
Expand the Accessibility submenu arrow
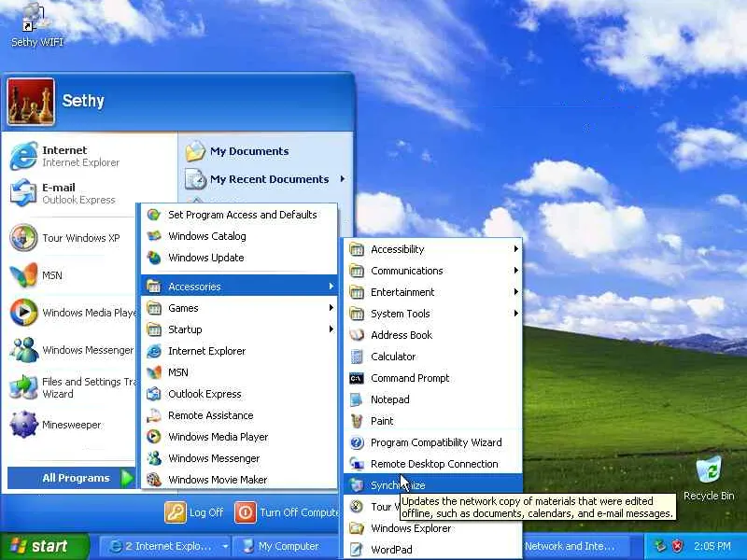516,249
